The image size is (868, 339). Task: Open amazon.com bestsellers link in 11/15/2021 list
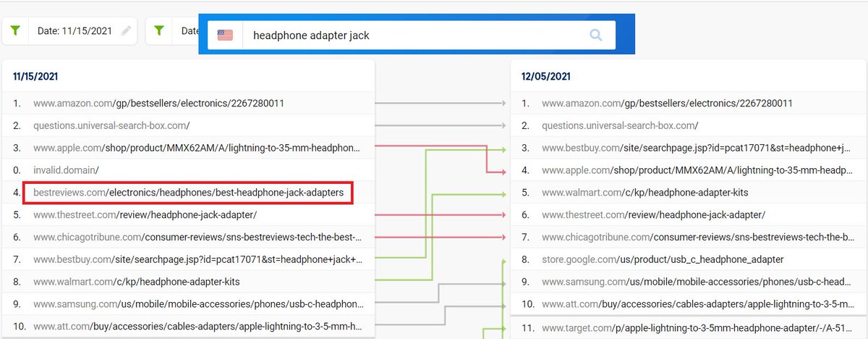coord(158,104)
